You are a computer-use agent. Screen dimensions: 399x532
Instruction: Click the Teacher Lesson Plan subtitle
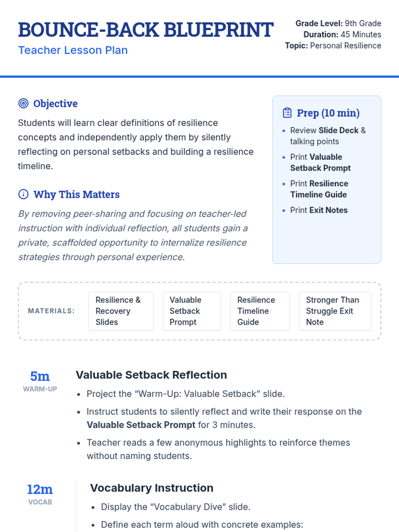tap(73, 50)
